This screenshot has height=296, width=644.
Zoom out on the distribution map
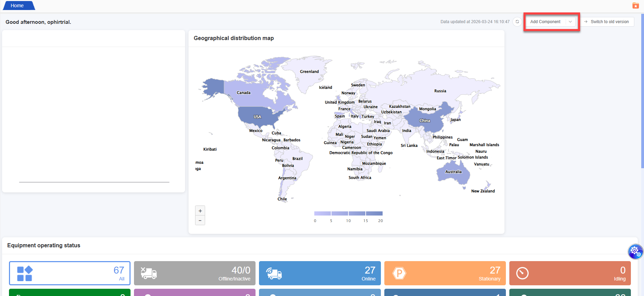pyautogui.click(x=200, y=220)
